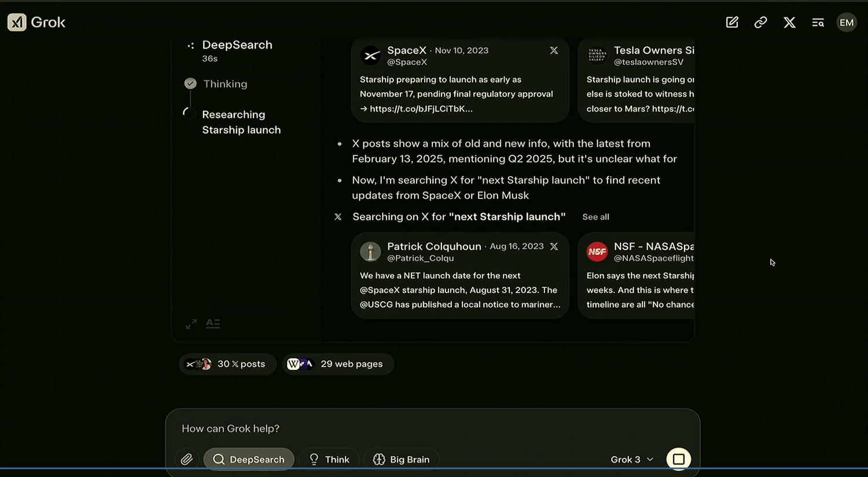Toggle the Think mode
The width and height of the screenshot is (868, 477).
tap(329, 459)
